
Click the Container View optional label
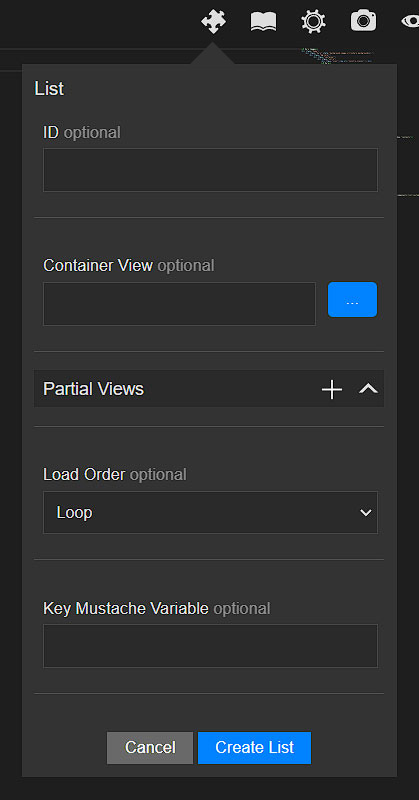pos(129,265)
